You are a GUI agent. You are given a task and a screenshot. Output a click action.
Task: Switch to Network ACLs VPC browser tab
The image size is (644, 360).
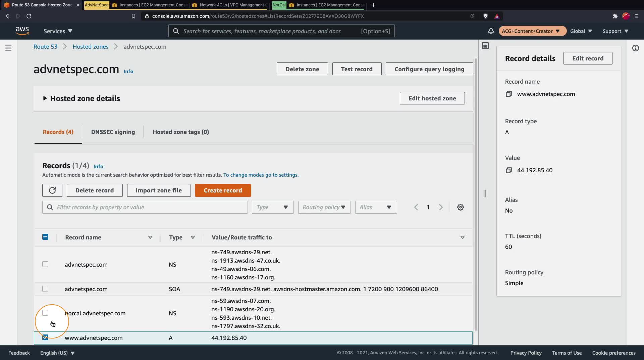pos(230,5)
